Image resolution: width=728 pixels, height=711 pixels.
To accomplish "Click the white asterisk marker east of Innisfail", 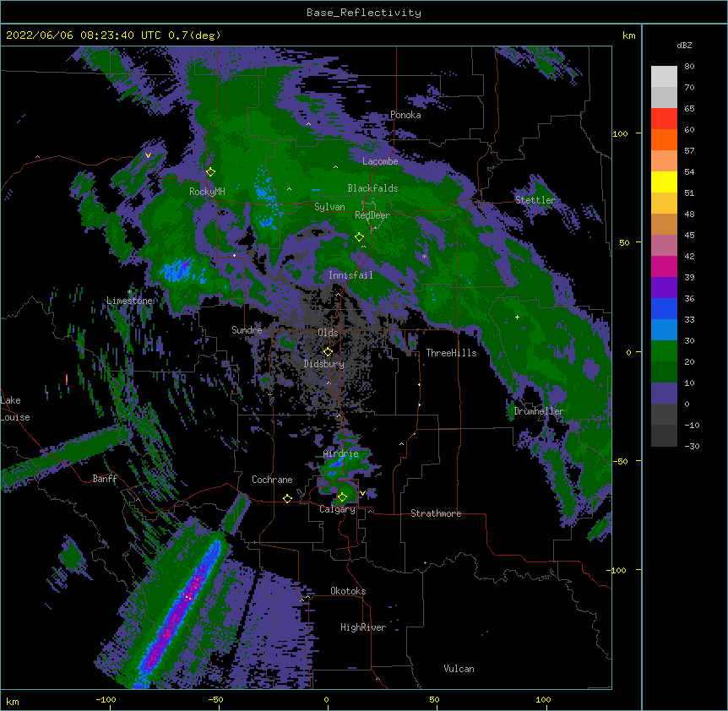I will pyautogui.click(x=424, y=256).
